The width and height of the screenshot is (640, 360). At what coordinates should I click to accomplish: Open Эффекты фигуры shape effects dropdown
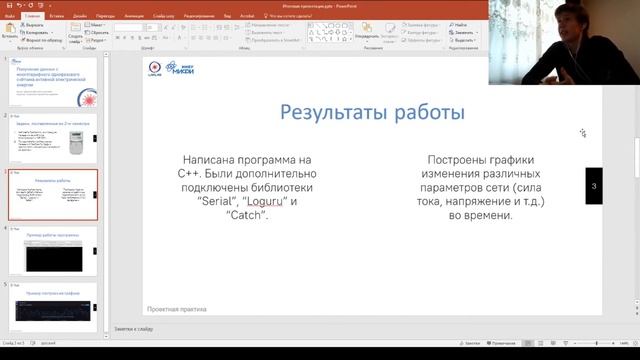(x=421, y=40)
